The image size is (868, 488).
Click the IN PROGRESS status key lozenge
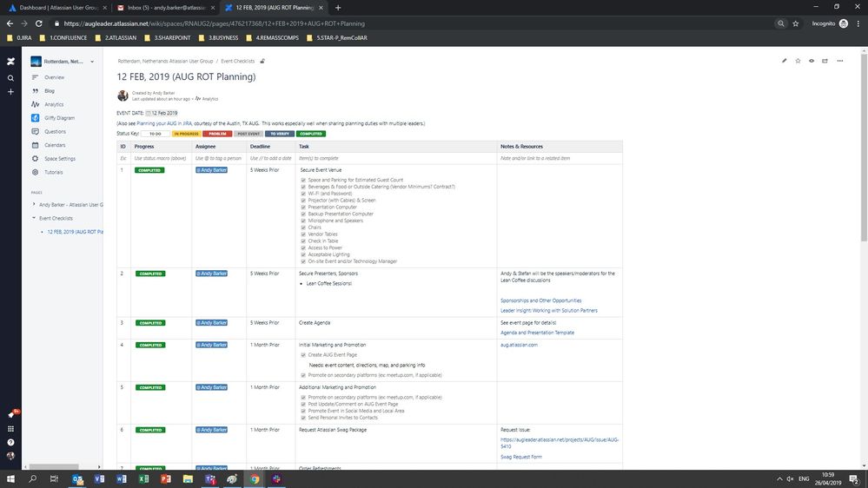point(186,134)
